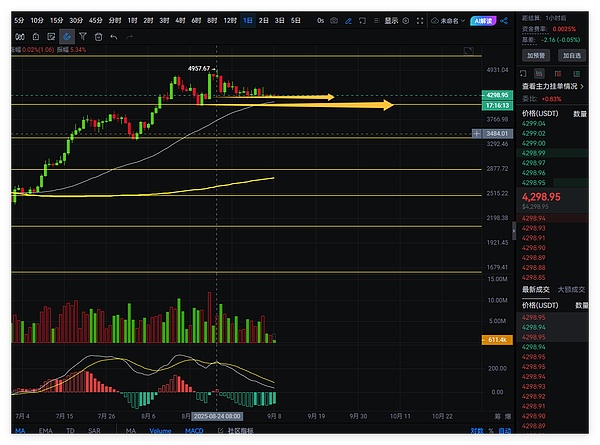Click the undo arrow icon
The image size is (600, 445).
coord(114,37)
